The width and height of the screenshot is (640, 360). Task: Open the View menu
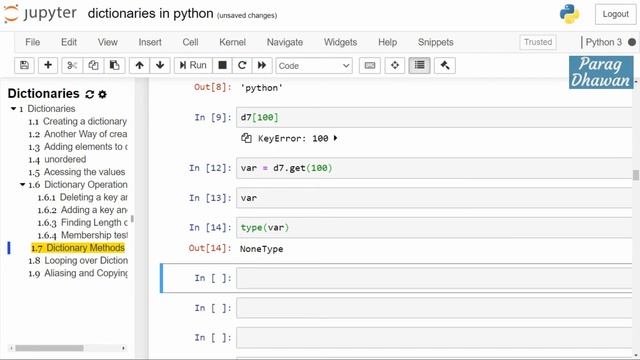pyautogui.click(x=107, y=42)
